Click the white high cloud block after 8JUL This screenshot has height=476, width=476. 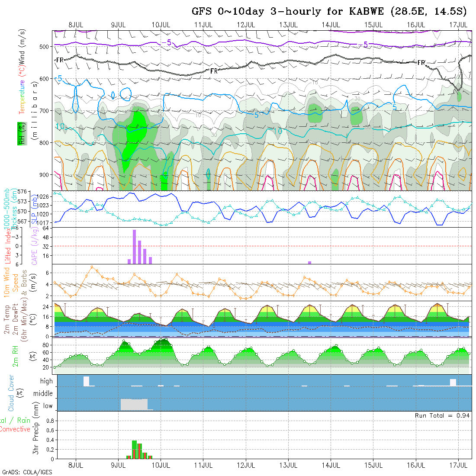[x=86, y=381]
